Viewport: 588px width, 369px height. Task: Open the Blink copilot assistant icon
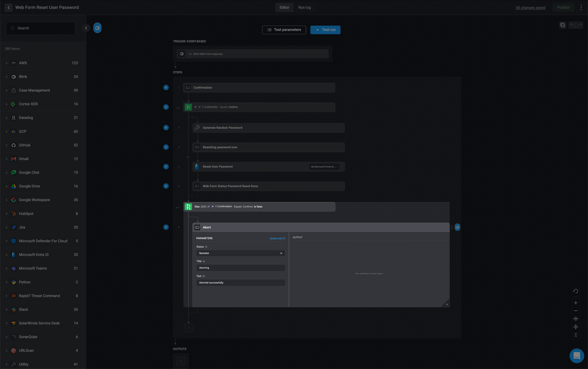coord(97,28)
